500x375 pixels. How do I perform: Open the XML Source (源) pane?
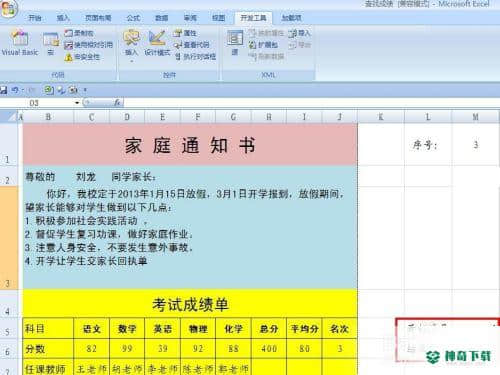(x=235, y=43)
